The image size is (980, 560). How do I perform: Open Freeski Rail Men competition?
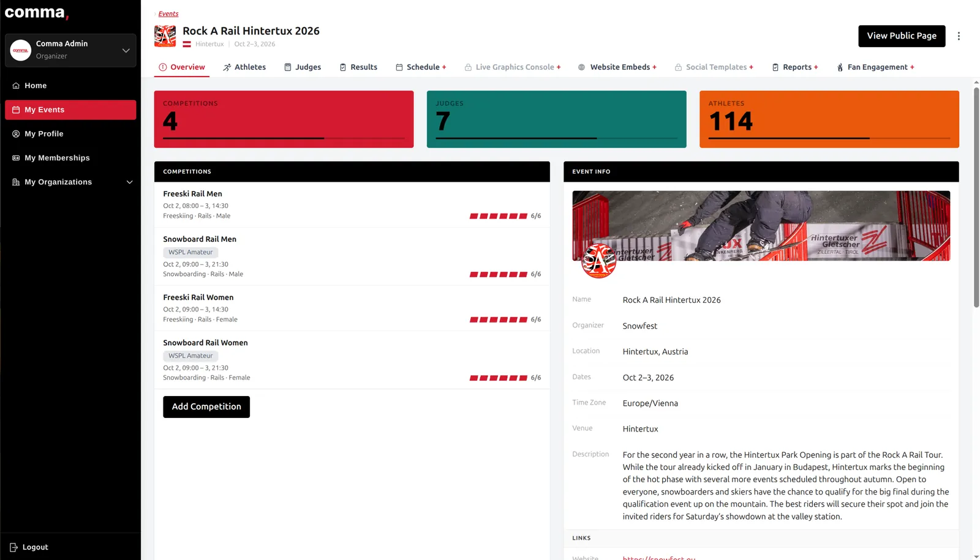pos(352,204)
